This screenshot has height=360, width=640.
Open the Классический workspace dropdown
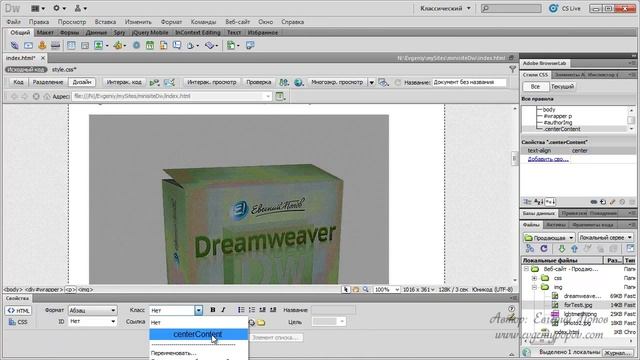(x=445, y=8)
